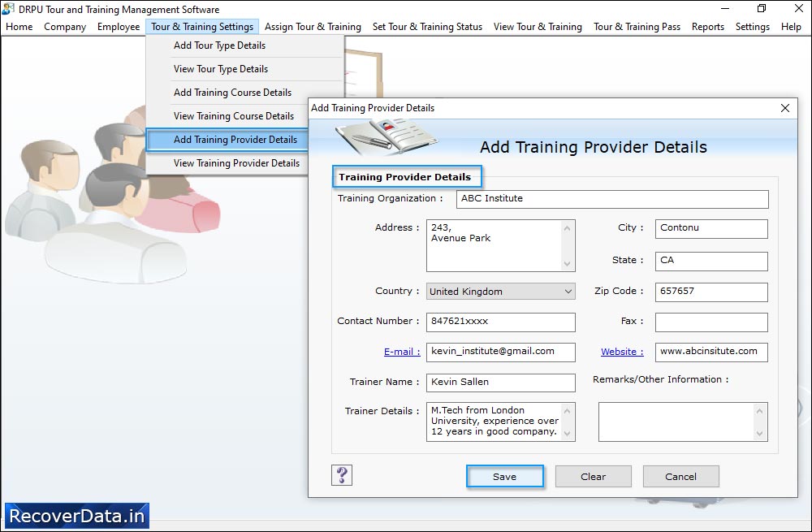The width and height of the screenshot is (812, 532).
Task: Open the Home menu
Action: click(x=19, y=27)
